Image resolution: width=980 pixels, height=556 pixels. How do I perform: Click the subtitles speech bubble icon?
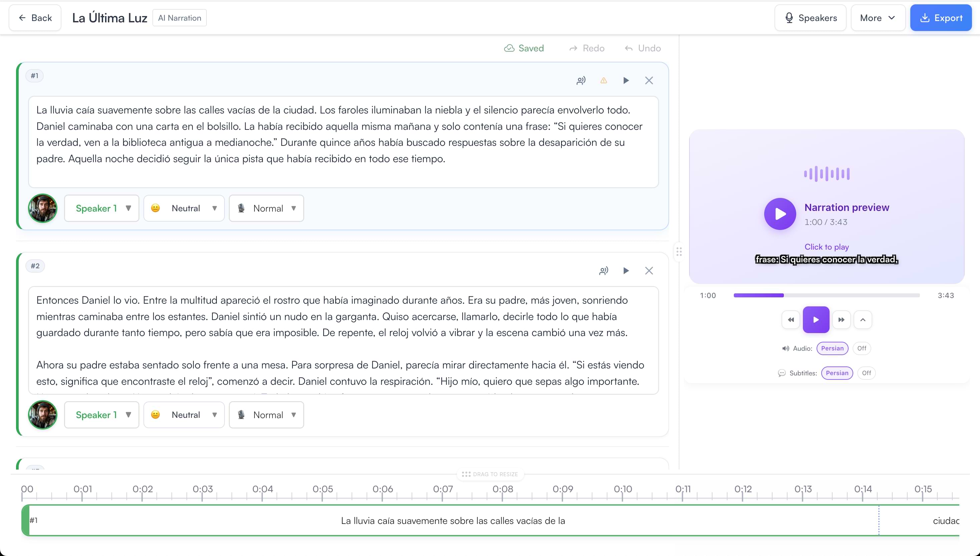tap(782, 373)
